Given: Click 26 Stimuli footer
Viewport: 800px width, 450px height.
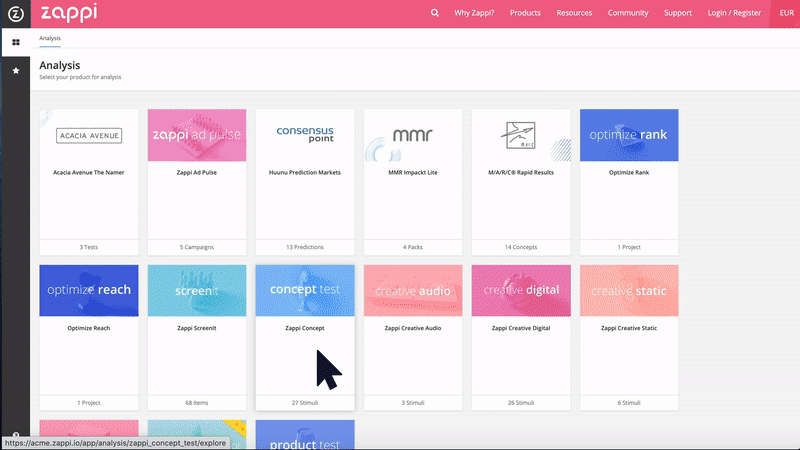Looking at the screenshot, I should pos(521,403).
